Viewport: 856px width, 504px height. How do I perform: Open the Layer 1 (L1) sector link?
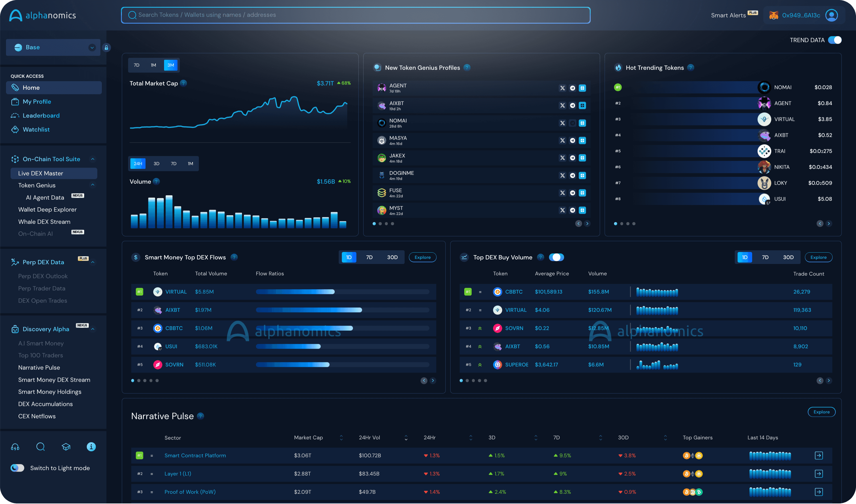178,473
